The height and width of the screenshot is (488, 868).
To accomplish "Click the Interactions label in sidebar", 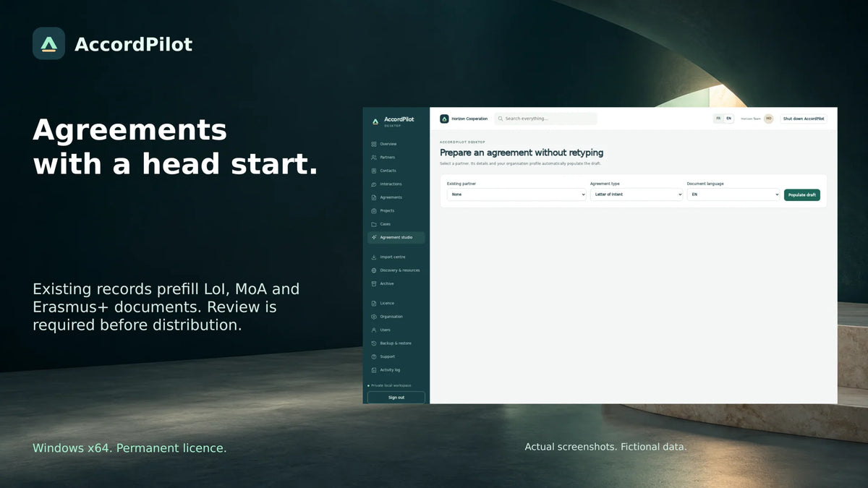I will (x=391, y=184).
